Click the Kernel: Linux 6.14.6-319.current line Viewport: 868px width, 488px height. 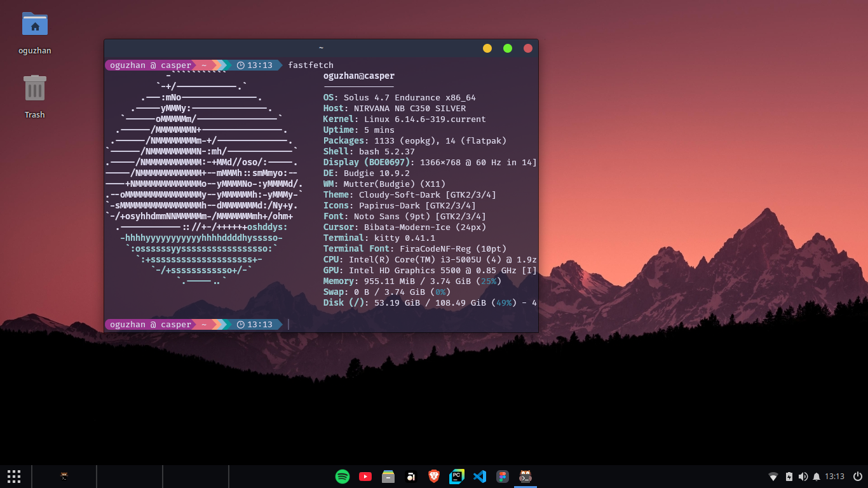click(404, 119)
